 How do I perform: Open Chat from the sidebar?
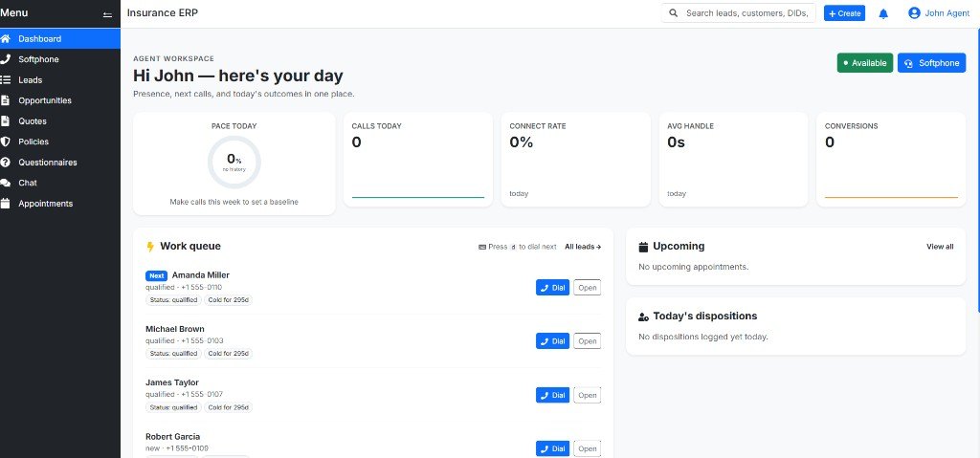[60, 183]
